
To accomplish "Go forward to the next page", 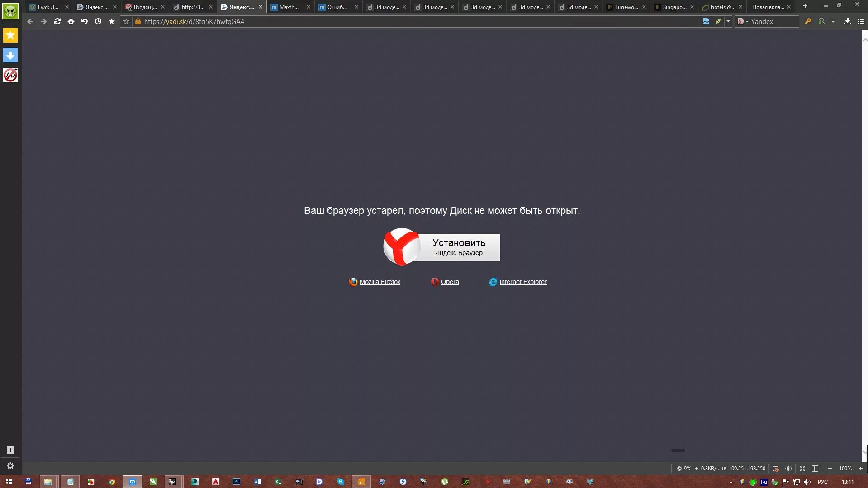I will click(44, 21).
